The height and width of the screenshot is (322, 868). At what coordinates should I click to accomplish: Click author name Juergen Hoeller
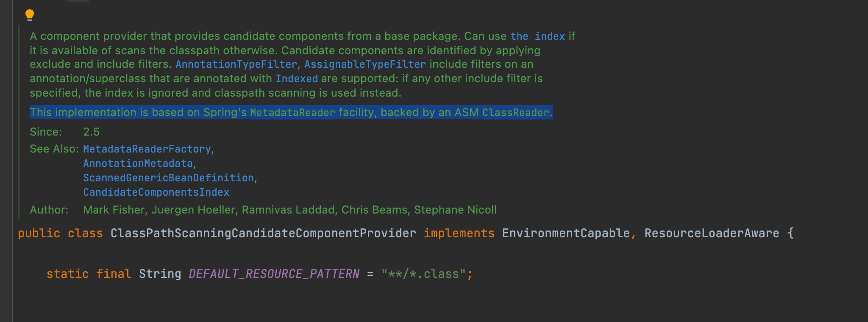pos(193,210)
